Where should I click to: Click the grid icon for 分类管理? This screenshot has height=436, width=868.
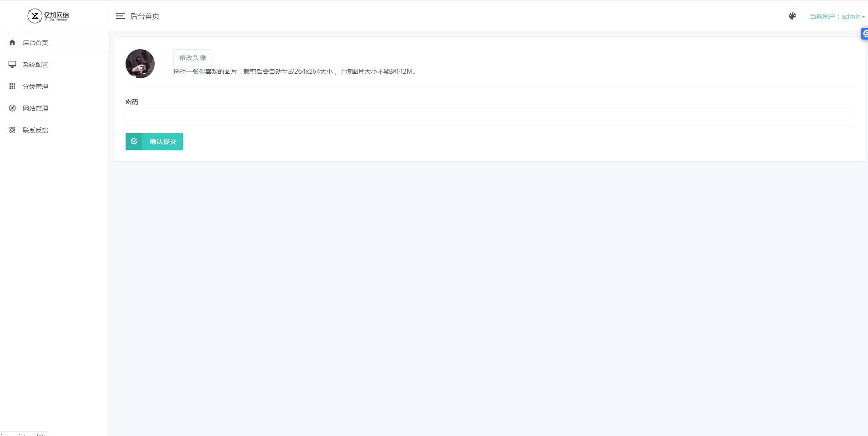click(12, 86)
